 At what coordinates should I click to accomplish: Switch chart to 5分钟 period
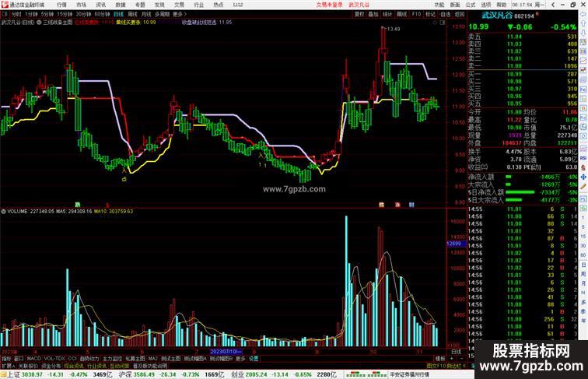[x=47, y=14]
